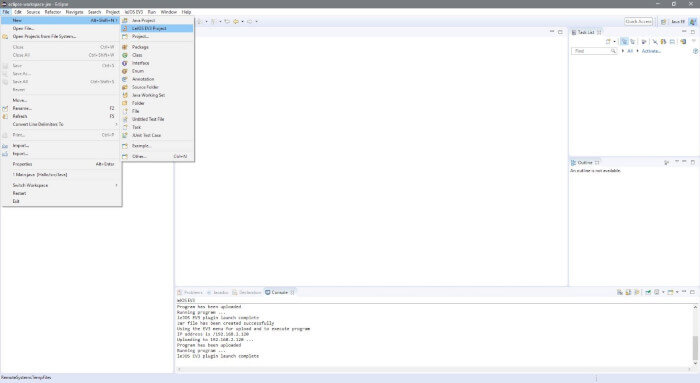The height and width of the screenshot is (383, 700).
Task: Click the Scroll Lock icon in Console
Action: coord(628,292)
